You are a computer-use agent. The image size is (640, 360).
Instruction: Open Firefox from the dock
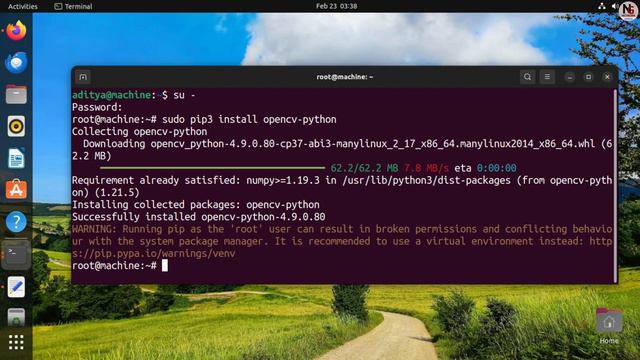click(x=16, y=31)
